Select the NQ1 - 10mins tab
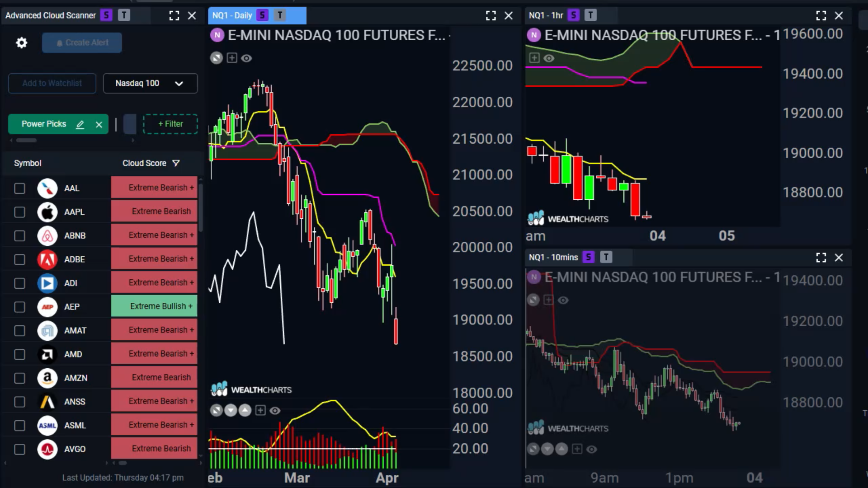The width and height of the screenshot is (868, 488). (x=553, y=257)
